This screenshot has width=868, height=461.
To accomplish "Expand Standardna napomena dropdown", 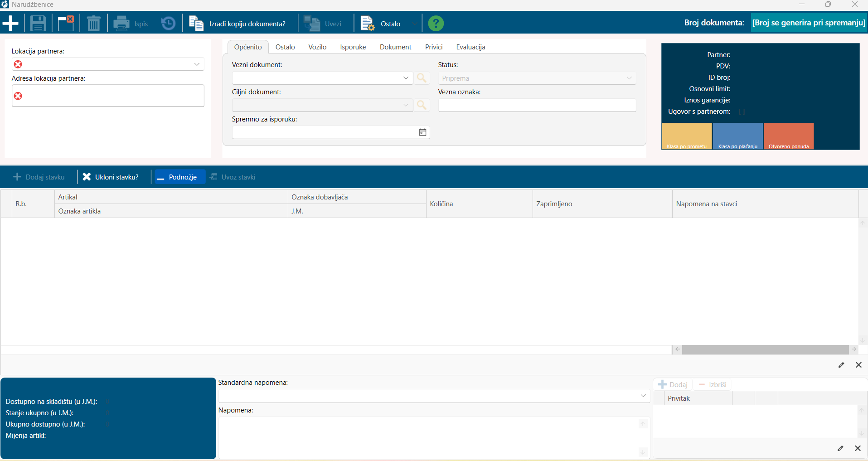I will [643, 396].
